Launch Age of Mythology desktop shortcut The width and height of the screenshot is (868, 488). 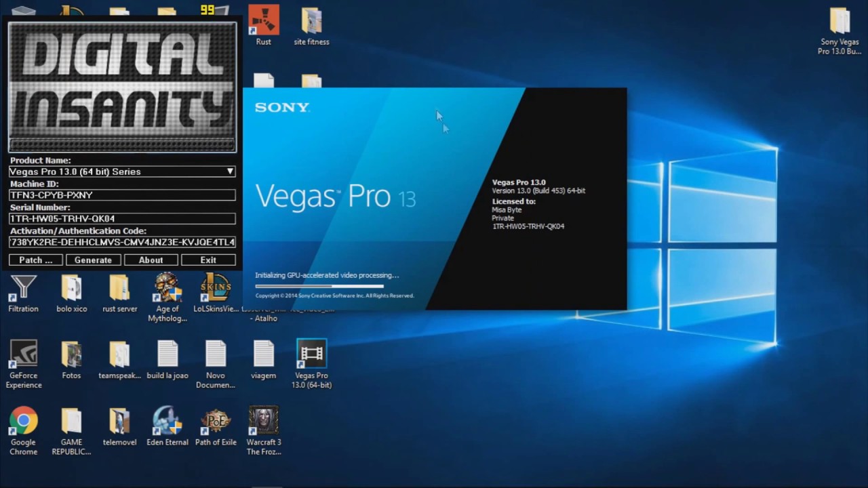[x=167, y=298]
